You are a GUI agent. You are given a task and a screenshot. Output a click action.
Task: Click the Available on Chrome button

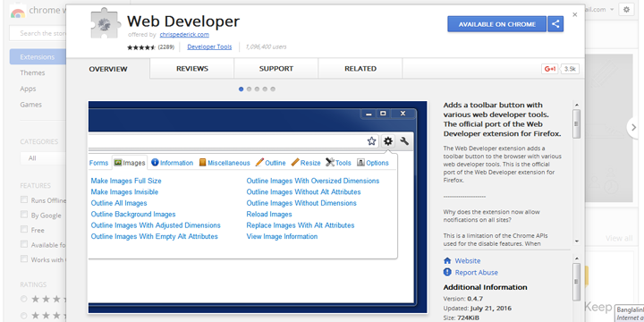tap(497, 24)
